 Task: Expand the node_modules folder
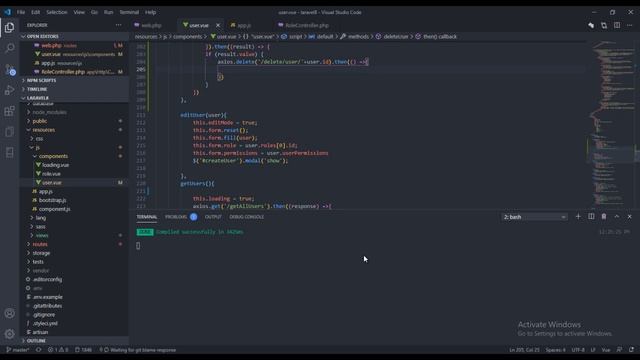(49, 112)
